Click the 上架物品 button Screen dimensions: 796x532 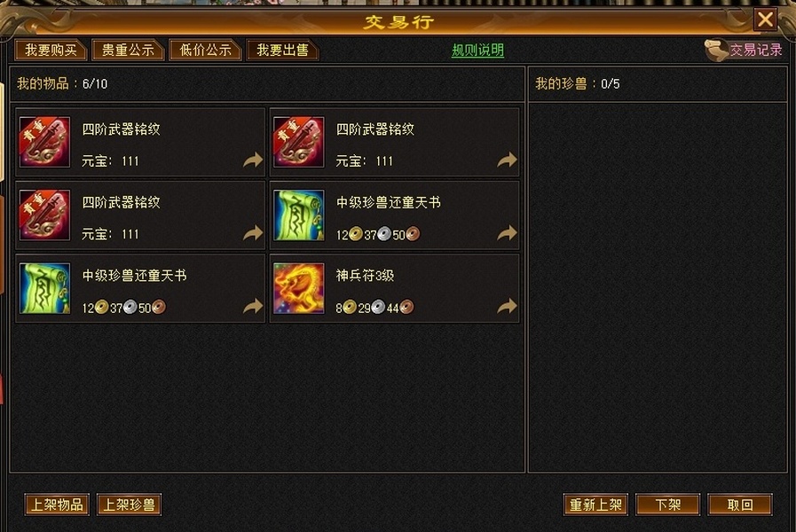coord(57,505)
